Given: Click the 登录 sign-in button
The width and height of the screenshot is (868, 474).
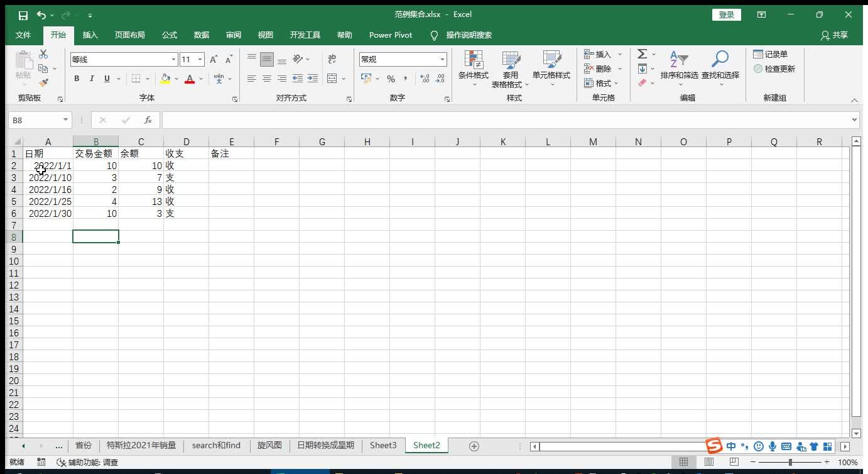Looking at the screenshot, I should click(727, 15).
